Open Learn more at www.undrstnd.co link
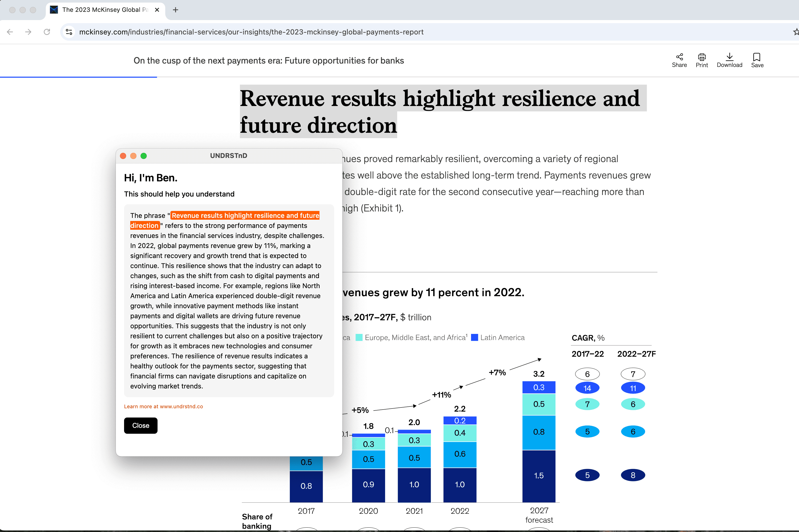Viewport: 799px width, 532px height. point(163,406)
